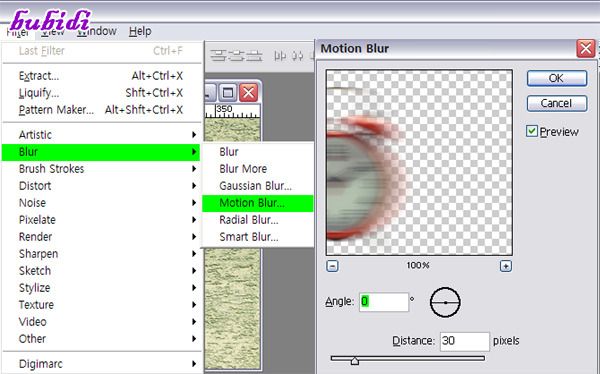Viewport: 600px width, 374px height.
Task: Open the Sharpen filter submenu
Action: [x=101, y=253]
